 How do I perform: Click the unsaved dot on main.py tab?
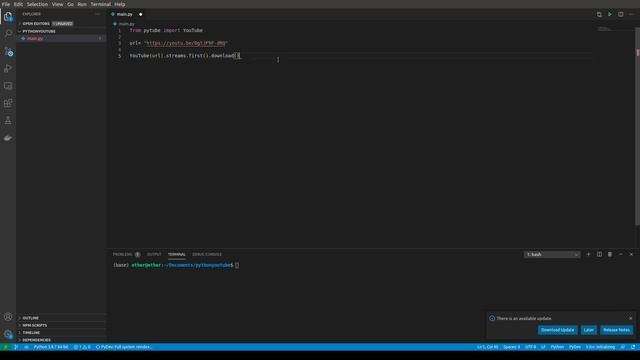(x=140, y=14)
